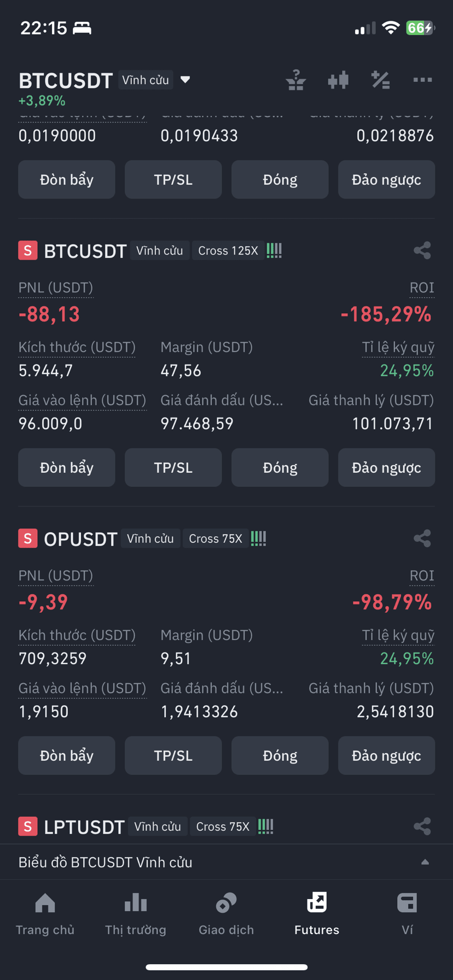Open the candlestick chart icon in header
The height and width of the screenshot is (980, 453).
338,80
